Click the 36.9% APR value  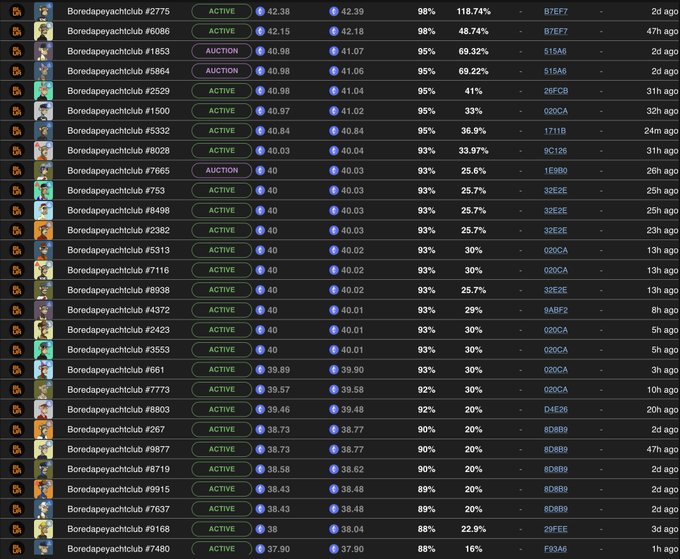coord(474,131)
